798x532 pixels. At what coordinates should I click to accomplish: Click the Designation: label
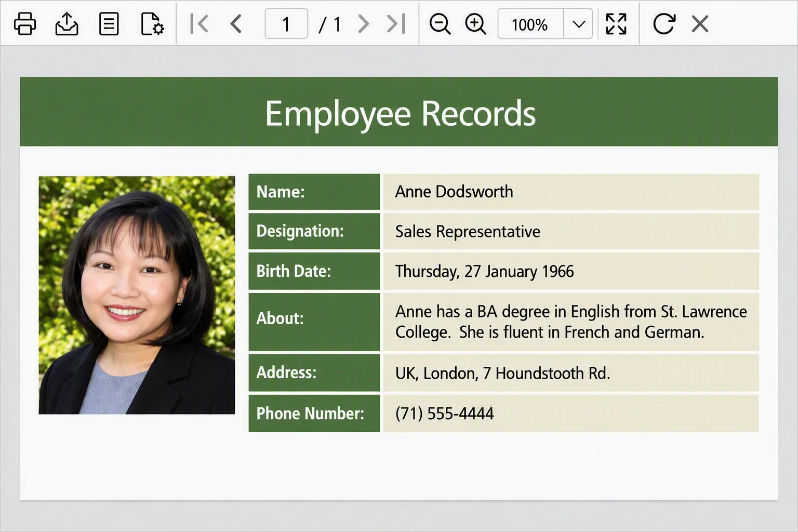[x=300, y=231]
